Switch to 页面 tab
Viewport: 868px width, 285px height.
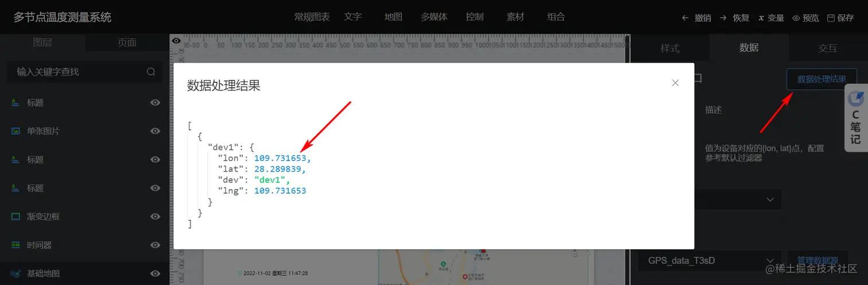tap(127, 43)
